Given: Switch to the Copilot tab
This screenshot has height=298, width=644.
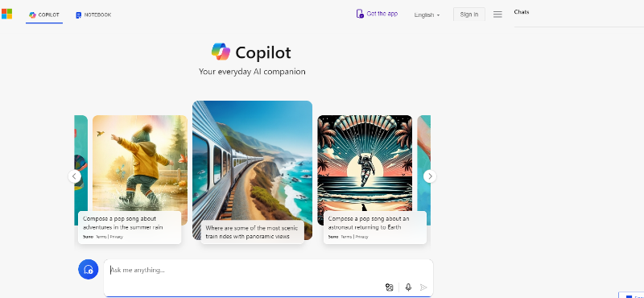Looking at the screenshot, I should pyautogui.click(x=44, y=14).
